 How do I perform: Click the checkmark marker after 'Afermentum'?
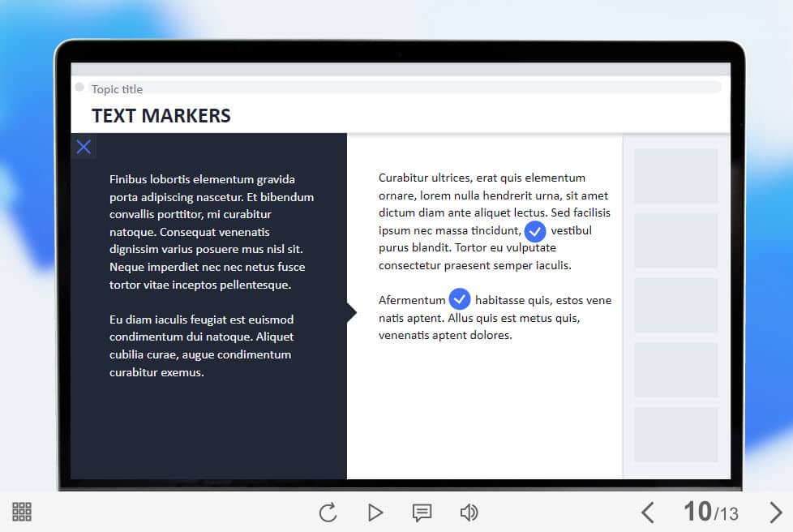pyautogui.click(x=460, y=299)
